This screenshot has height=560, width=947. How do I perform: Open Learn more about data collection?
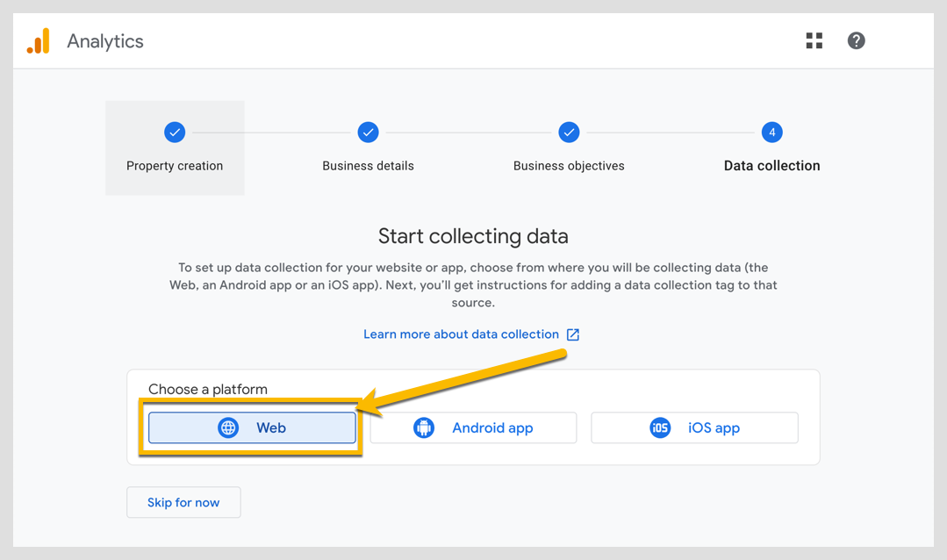click(461, 334)
